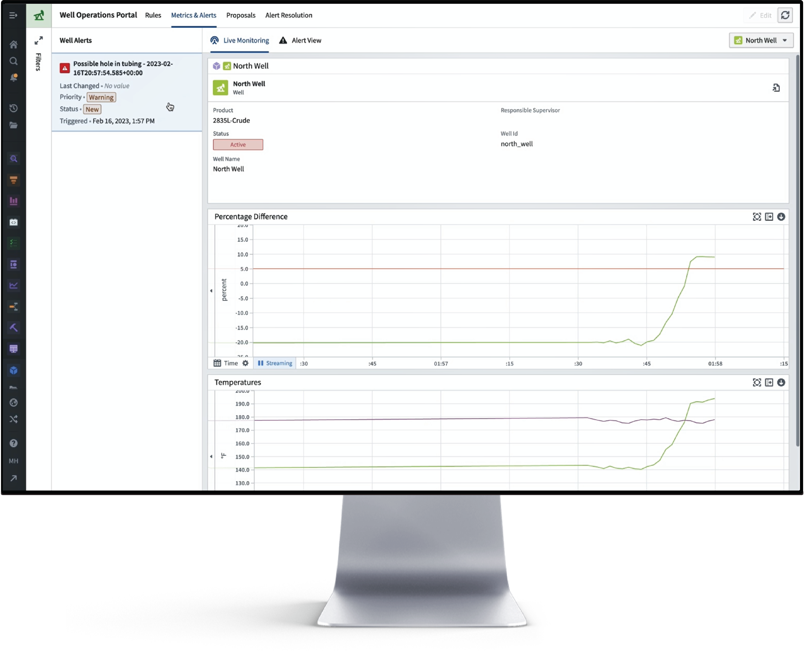The width and height of the screenshot is (805, 672).
Task: Select the 'Possible hole in tubing' alert card
Action: coord(127,92)
